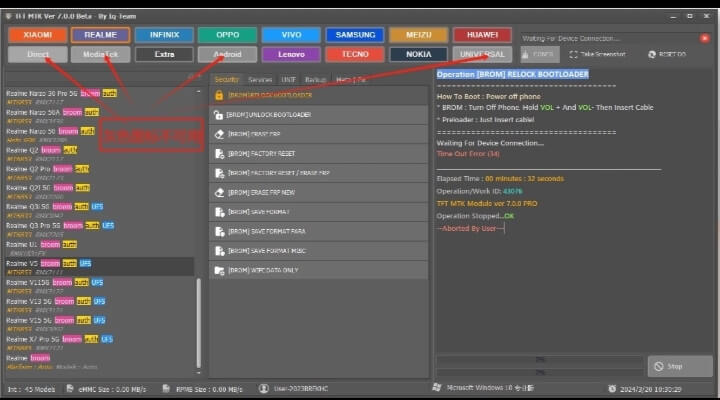The width and height of the screenshot is (720, 400).
Task: Click the Reset circular arrow icon
Action: pyautogui.click(x=652, y=54)
